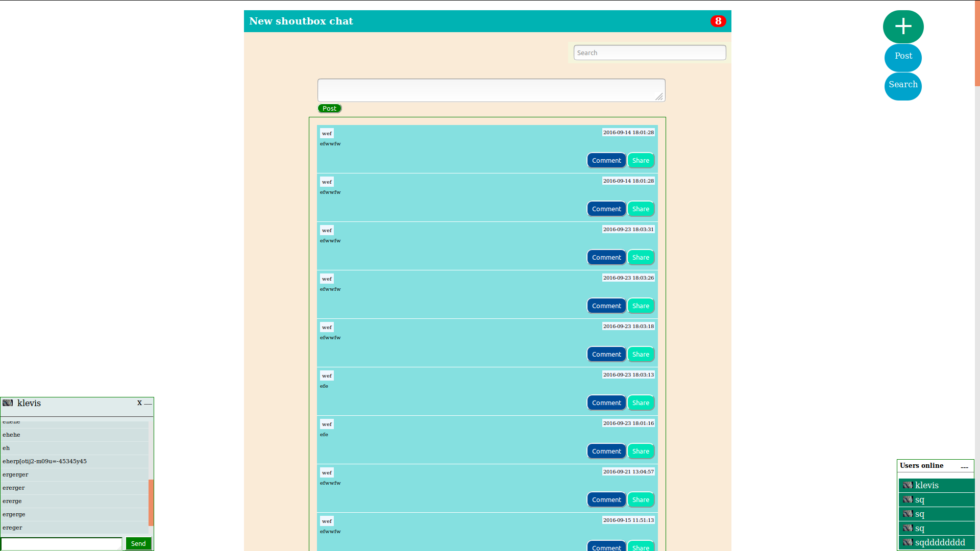Click the avatar next to sqdddddddd user

pos(908,542)
